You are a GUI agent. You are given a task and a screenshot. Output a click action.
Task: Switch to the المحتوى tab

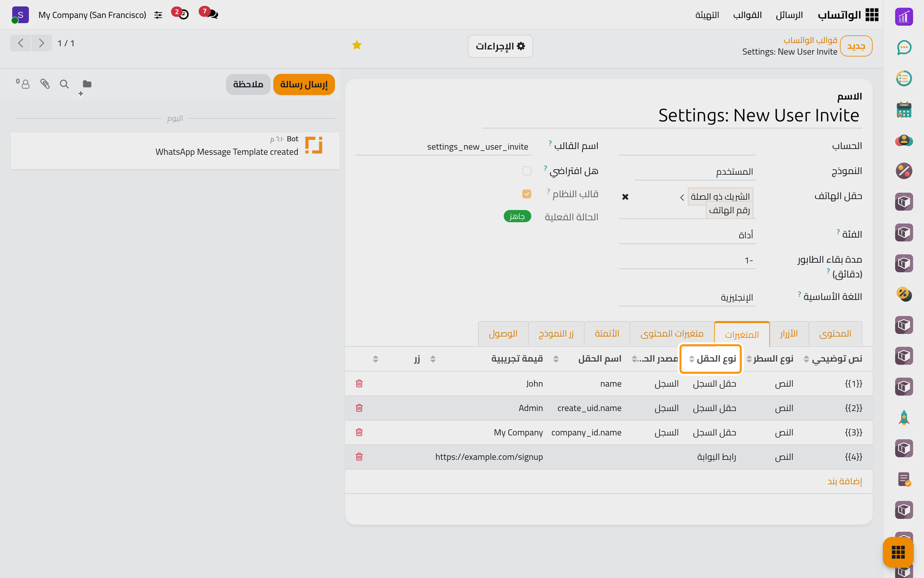click(835, 334)
